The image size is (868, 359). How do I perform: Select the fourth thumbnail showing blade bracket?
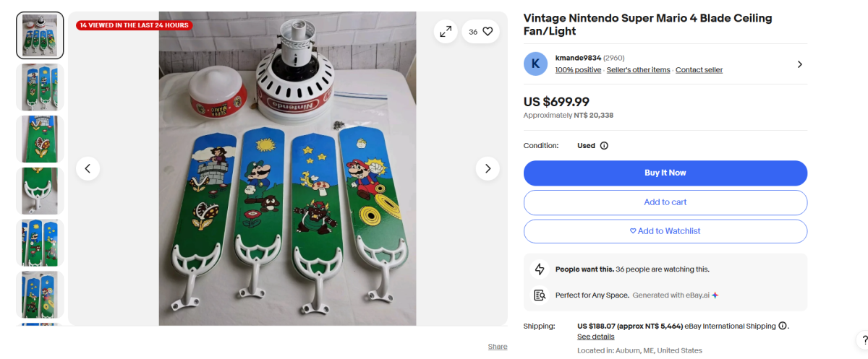[x=40, y=191]
